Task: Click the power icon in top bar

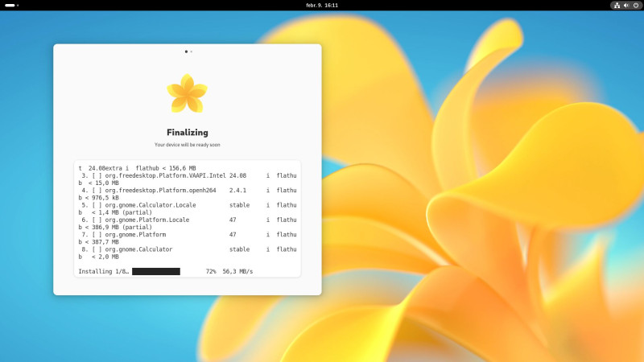Action: [x=636, y=6]
